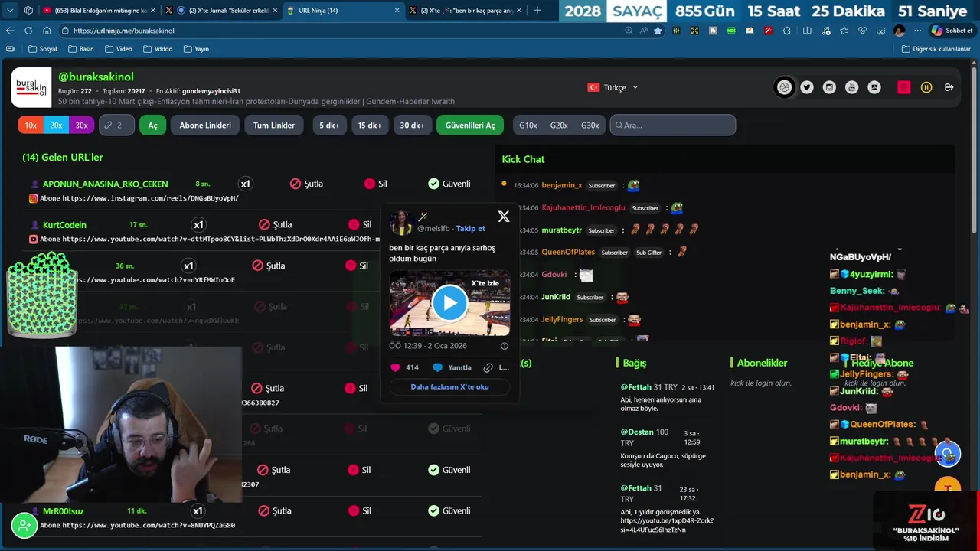The height and width of the screenshot is (551, 980).
Task: Open split screen icon in browser toolbar
Action: [x=807, y=31]
